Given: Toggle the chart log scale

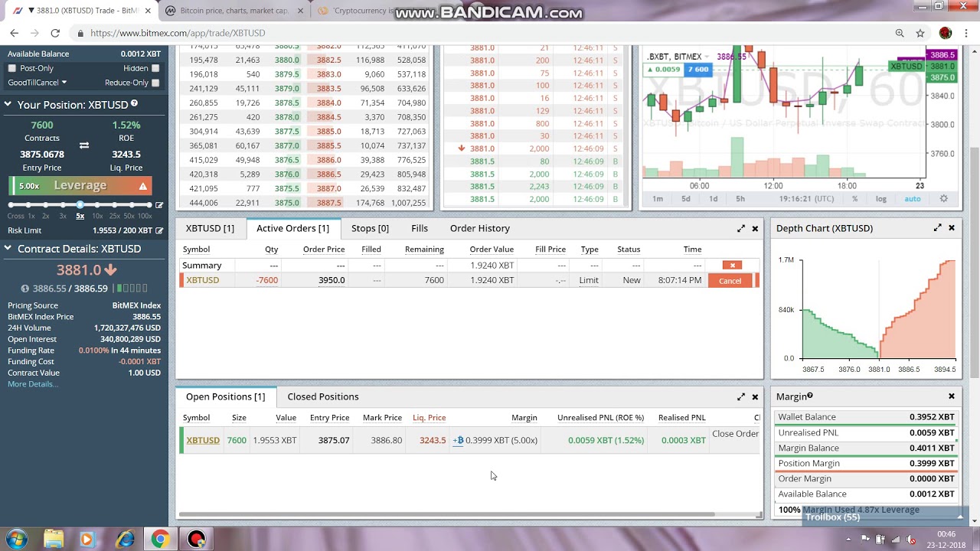Looking at the screenshot, I should click(x=881, y=199).
